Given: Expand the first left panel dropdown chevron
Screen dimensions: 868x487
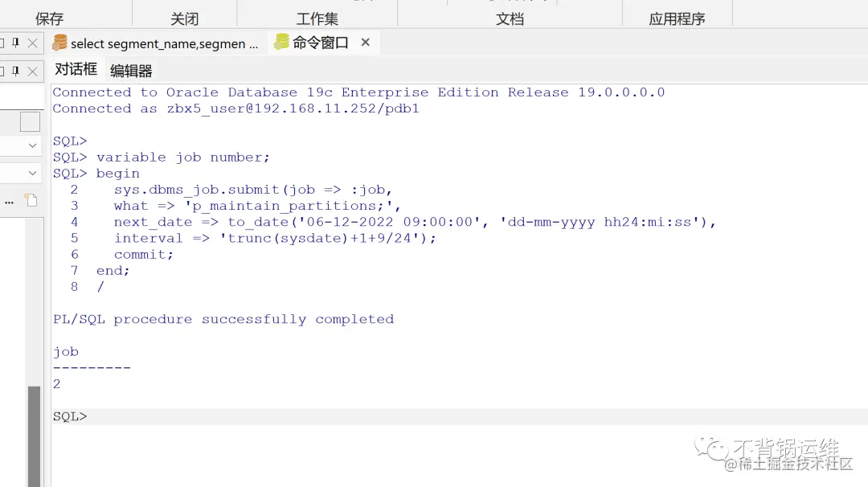Looking at the screenshot, I should point(33,145).
